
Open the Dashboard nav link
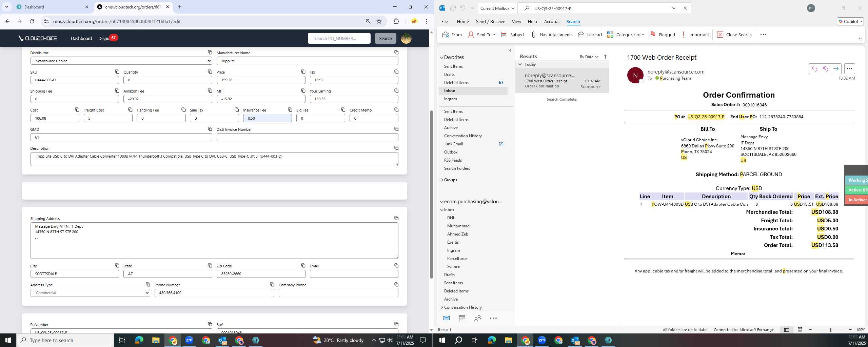pyautogui.click(x=81, y=38)
